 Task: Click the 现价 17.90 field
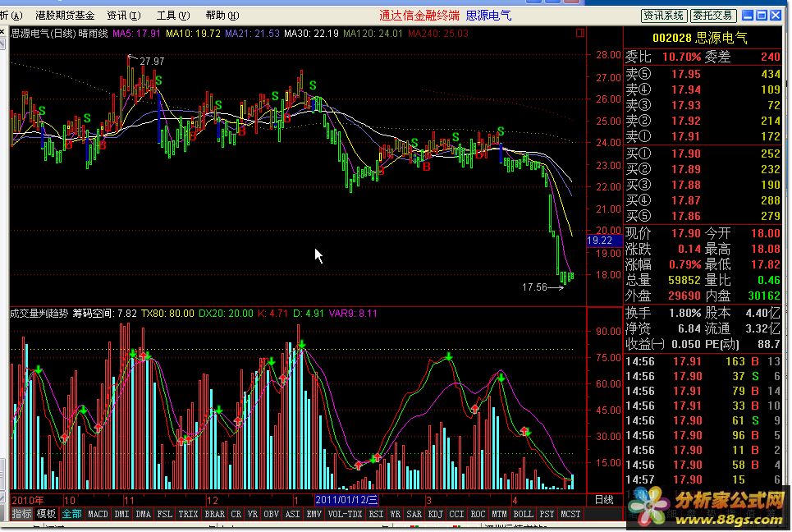click(x=663, y=233)
